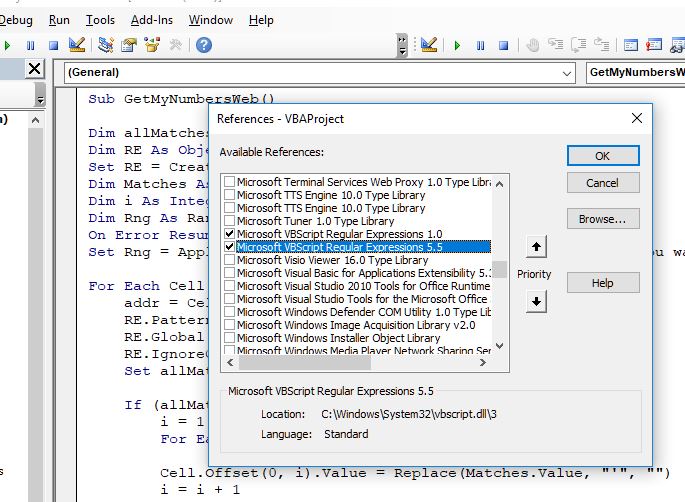The image size is (685, 502).
Task: Click the Browse... button
Action: pyautogui.click(x=603, y=219)
